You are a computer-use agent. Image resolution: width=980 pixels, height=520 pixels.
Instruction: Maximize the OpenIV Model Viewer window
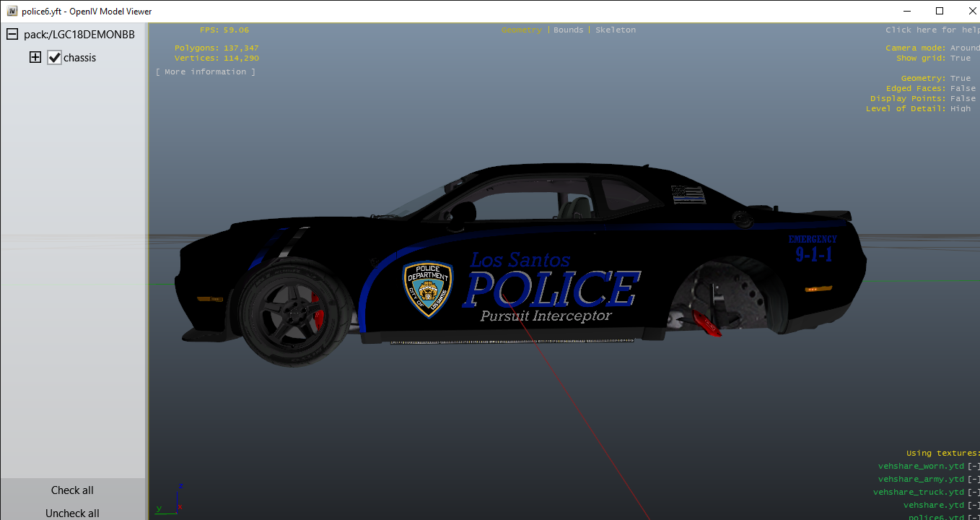[x=939, y=11]
